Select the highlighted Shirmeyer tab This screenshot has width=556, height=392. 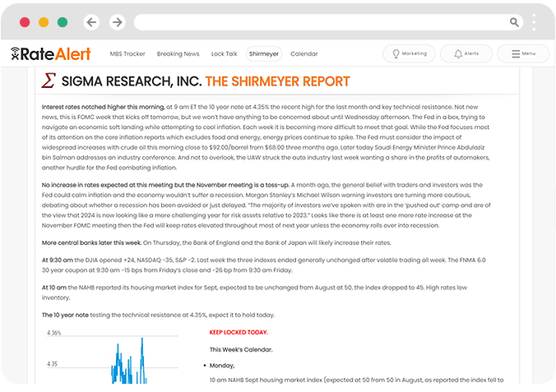point(264,54)
